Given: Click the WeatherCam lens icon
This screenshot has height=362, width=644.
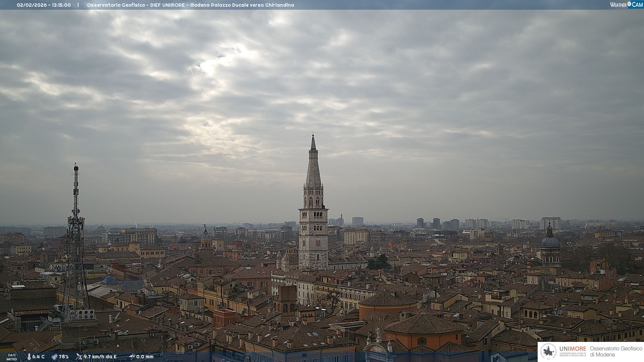Looking at the screenshot, I should click(629, 4).
